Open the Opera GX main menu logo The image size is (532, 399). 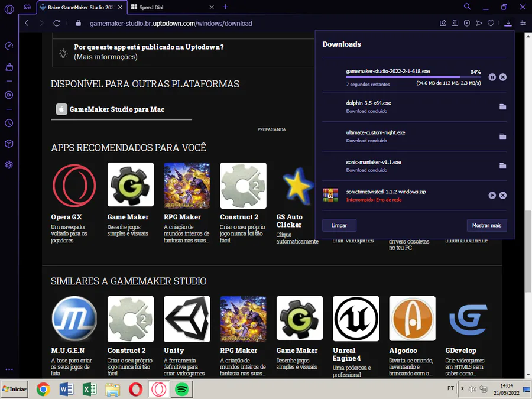pos(9,9)
